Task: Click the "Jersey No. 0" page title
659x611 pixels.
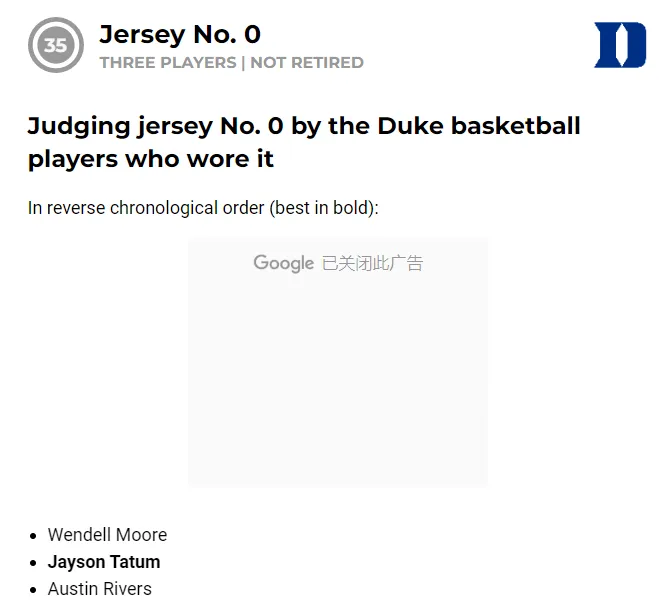Action: coord(180,34)
